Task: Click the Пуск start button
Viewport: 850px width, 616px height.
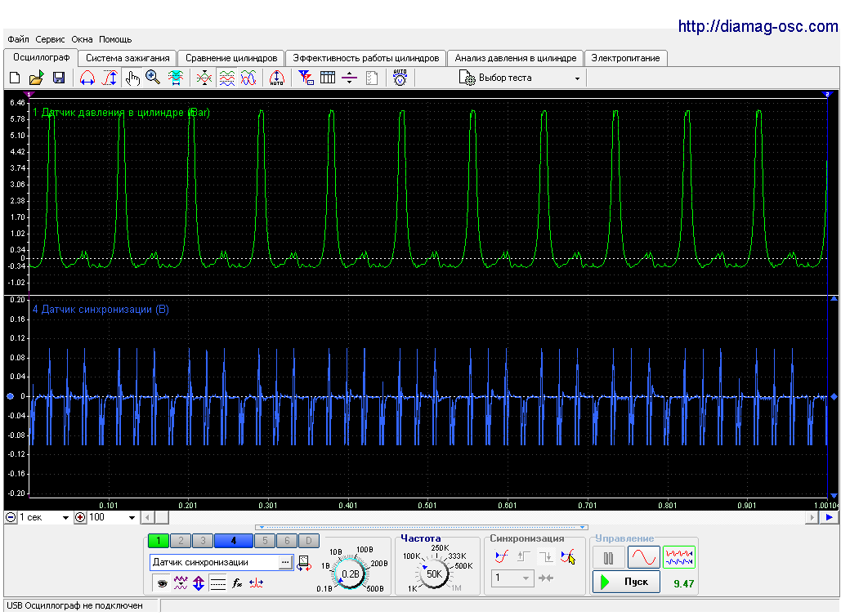Action: tap(626, 582)
